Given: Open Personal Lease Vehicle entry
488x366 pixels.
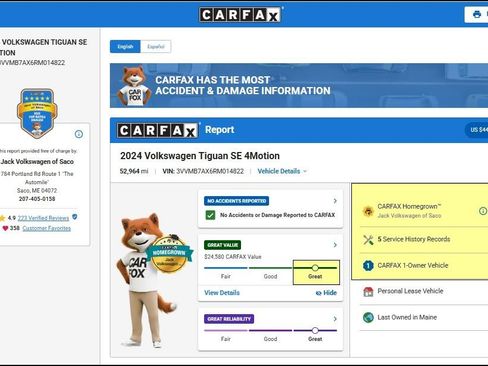Looking at the screenshot, I should click(410, 291).
